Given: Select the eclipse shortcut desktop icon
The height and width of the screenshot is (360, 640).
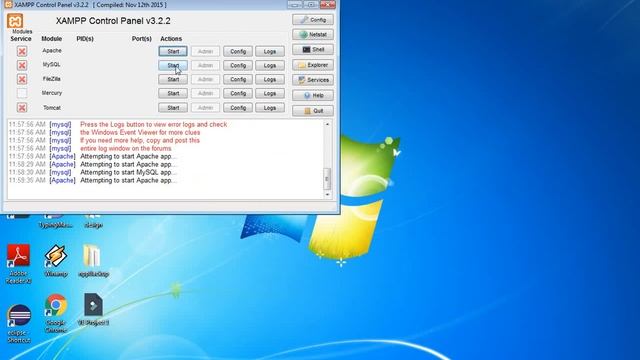Looking at the screenshot, I should click(18, 323).
